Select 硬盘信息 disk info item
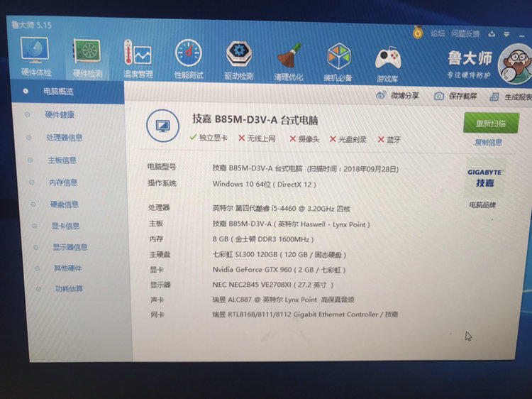This screenshot has width=532, height=399. [65, 204]
